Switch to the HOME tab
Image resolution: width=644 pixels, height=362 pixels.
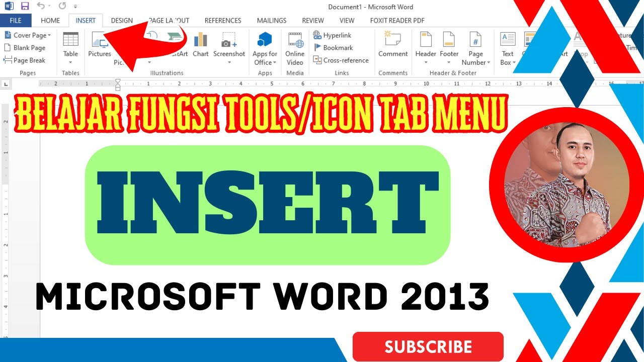50,21
